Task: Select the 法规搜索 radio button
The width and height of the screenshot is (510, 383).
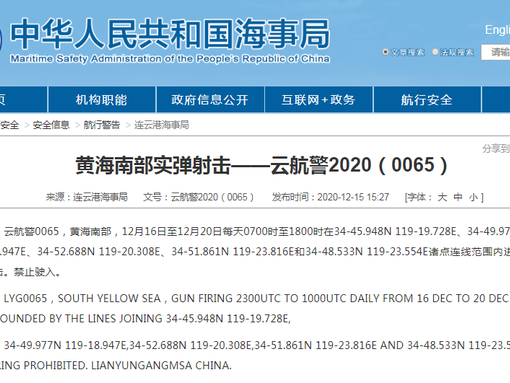Action: point(435,52)
